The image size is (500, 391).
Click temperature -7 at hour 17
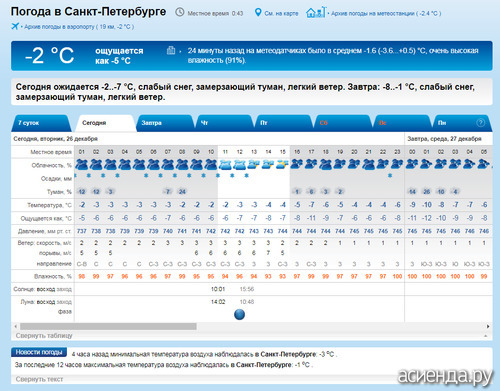311,205
